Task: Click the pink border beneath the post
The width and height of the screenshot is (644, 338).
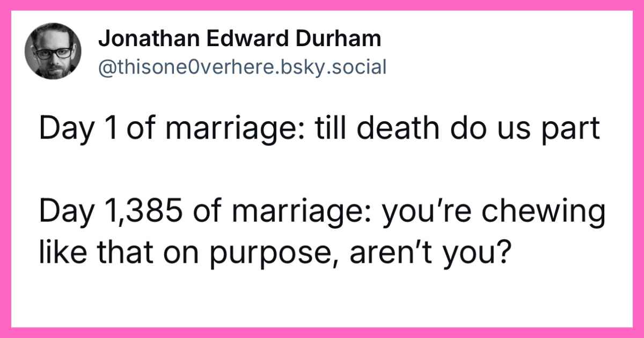Action: 322,333
